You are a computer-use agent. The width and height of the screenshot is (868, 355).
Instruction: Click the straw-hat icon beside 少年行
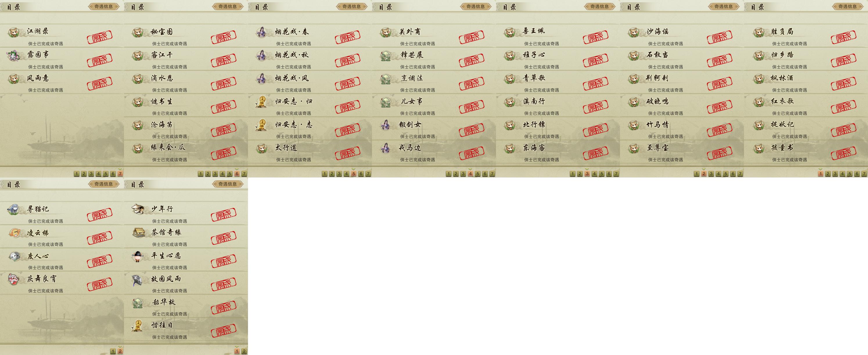138,210
